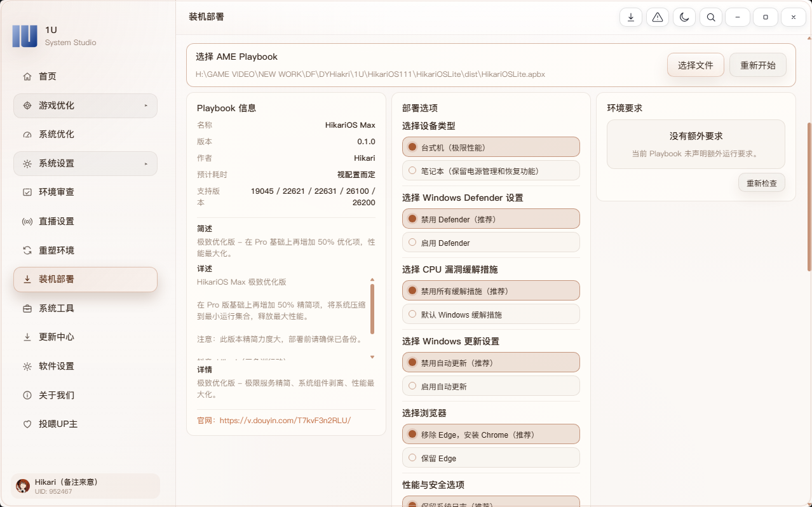
Task: Click the heart icon beside 投喂UP主
Action: [x=27, y=424]
